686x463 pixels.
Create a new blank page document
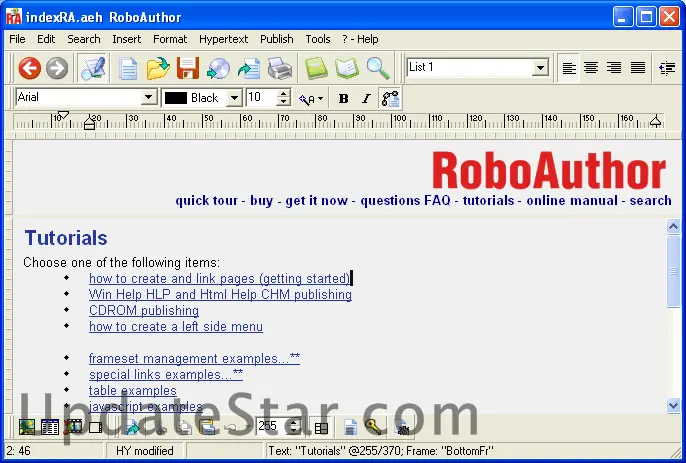[128, 68]
